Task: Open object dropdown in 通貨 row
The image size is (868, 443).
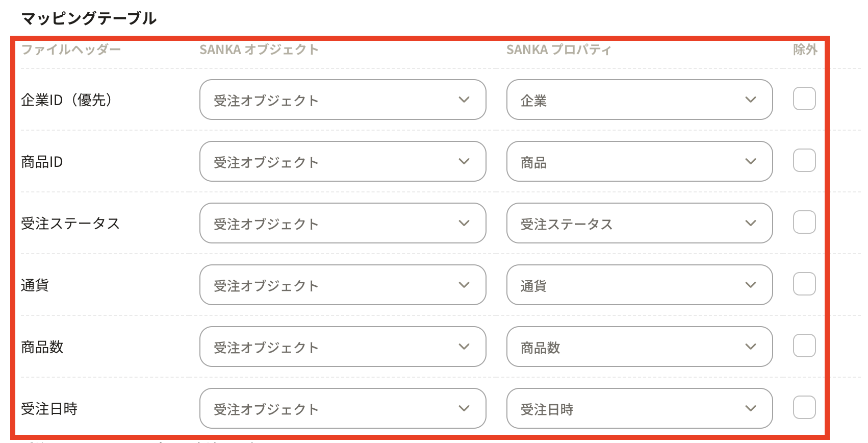Action: coord(342,285)
